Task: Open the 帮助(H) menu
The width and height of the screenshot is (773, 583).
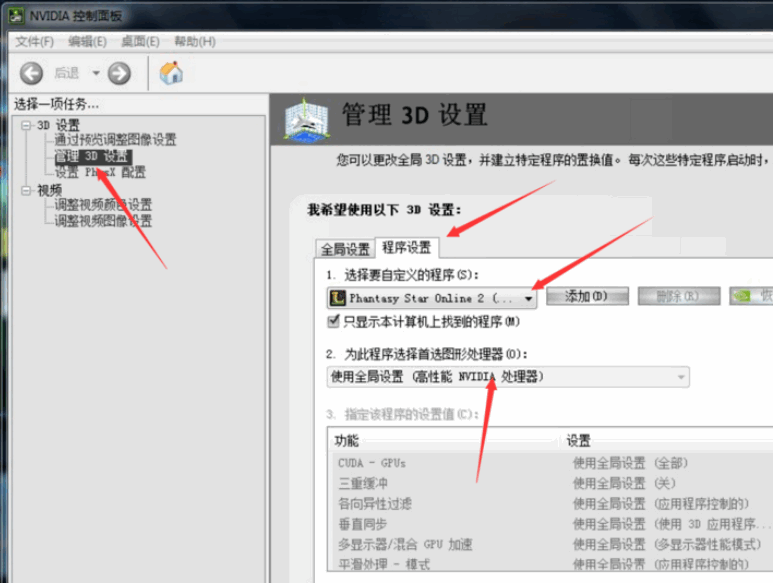Action: [194, 41]
